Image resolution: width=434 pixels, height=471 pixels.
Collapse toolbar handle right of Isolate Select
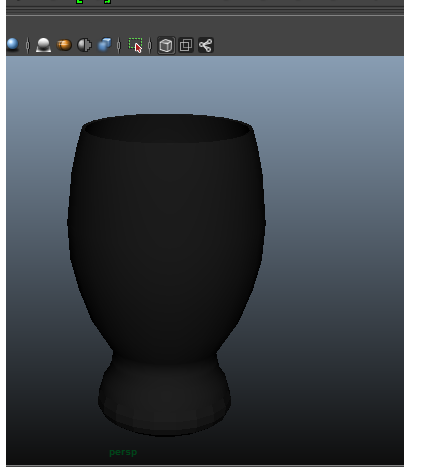pyautogui.click(x=150, y=45)
